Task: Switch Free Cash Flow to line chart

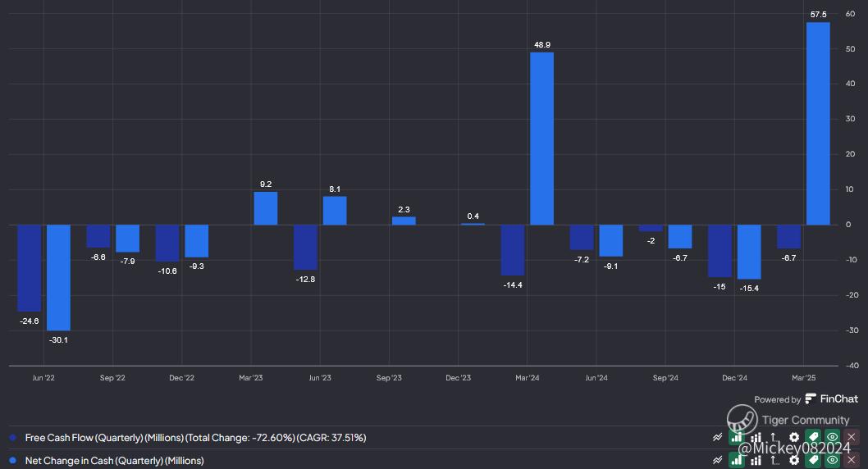Action: pyautogui.click(x=718, y=438)
